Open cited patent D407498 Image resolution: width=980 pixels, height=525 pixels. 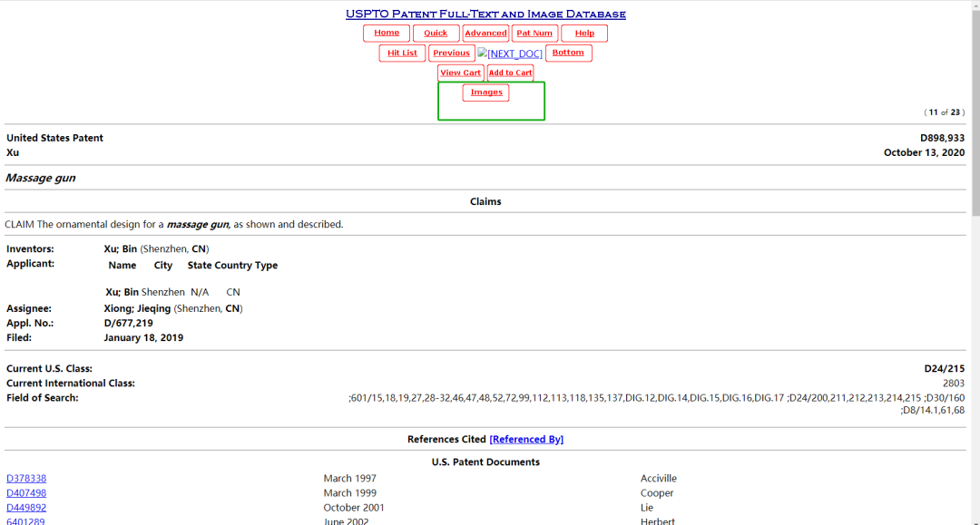point(26,492)
